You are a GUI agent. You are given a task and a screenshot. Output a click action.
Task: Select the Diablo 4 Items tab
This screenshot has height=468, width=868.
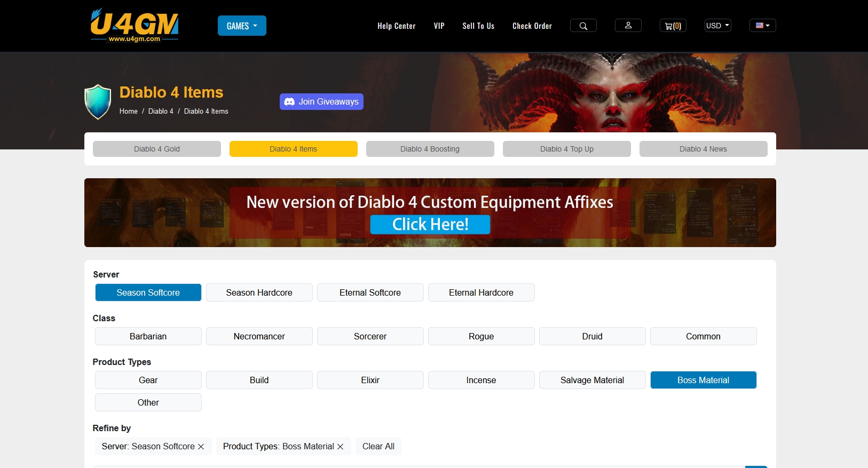coord(294,149)
